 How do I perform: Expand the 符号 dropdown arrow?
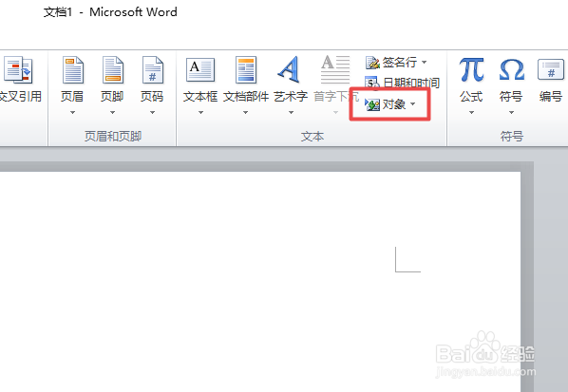coord(511,113)
